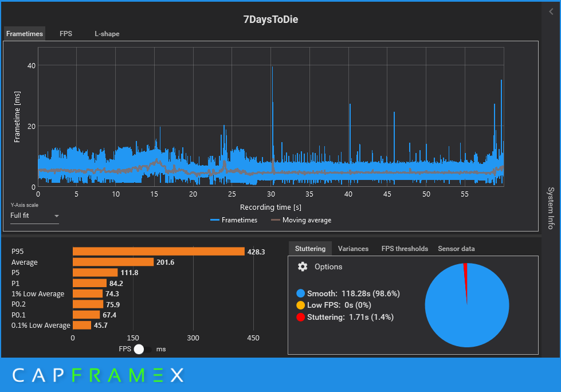Click the P95 bar in the chart

[159, 252]
